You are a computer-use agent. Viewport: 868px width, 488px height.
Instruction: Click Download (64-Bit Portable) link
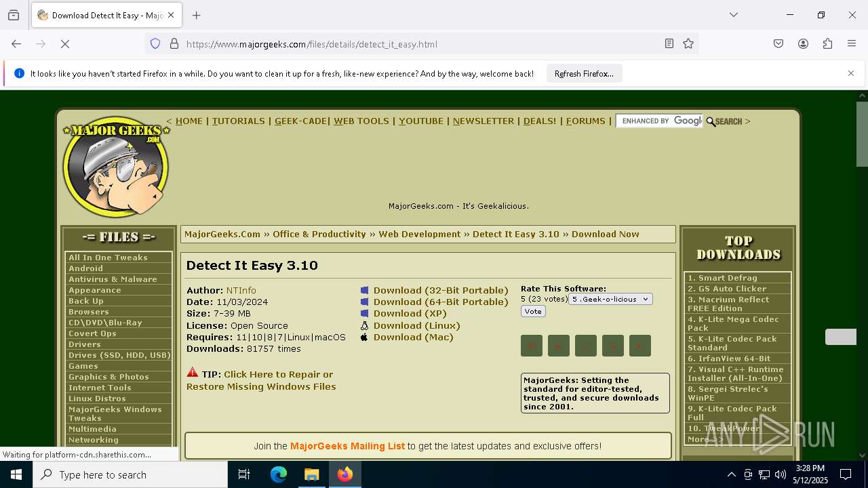click(441, 302)
